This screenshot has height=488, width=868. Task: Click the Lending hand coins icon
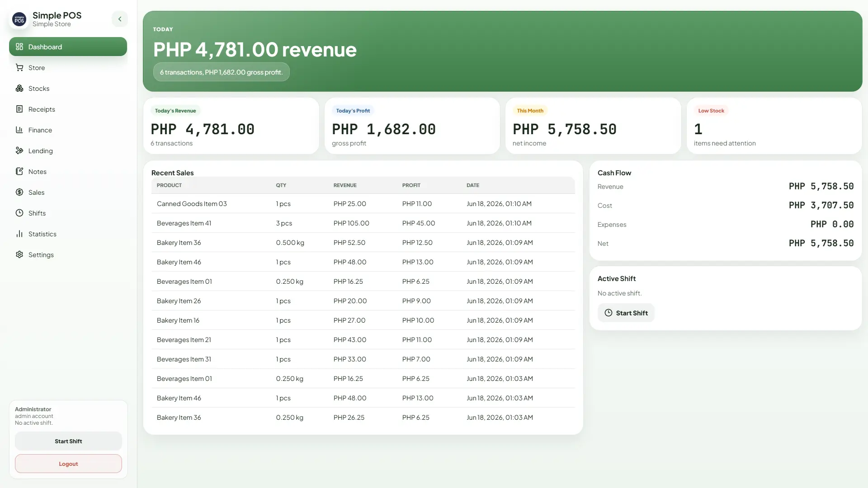point(19,150)
